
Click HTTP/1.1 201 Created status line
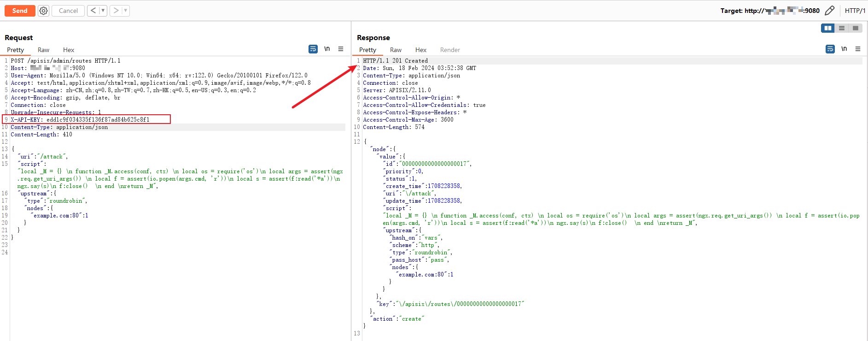click(396, 61)
